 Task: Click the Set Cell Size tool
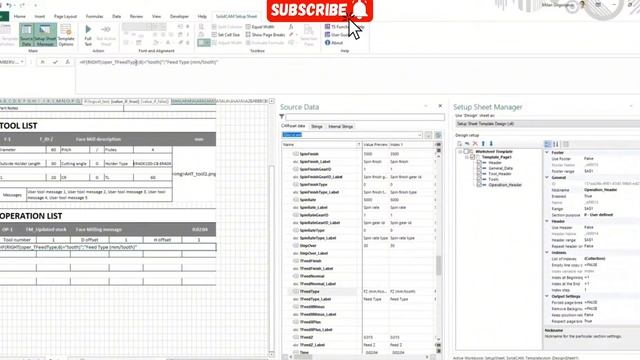pyautogui.click(x=226, y=35)
